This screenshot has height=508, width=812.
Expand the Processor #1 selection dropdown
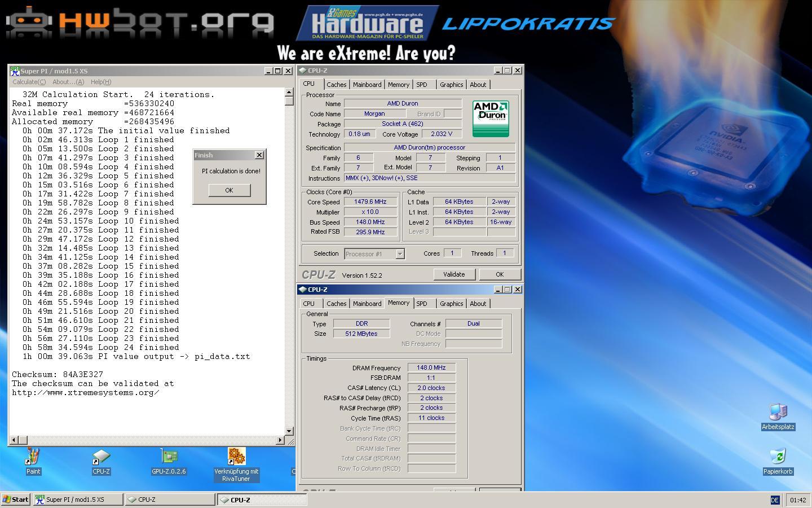click(400, 254)
